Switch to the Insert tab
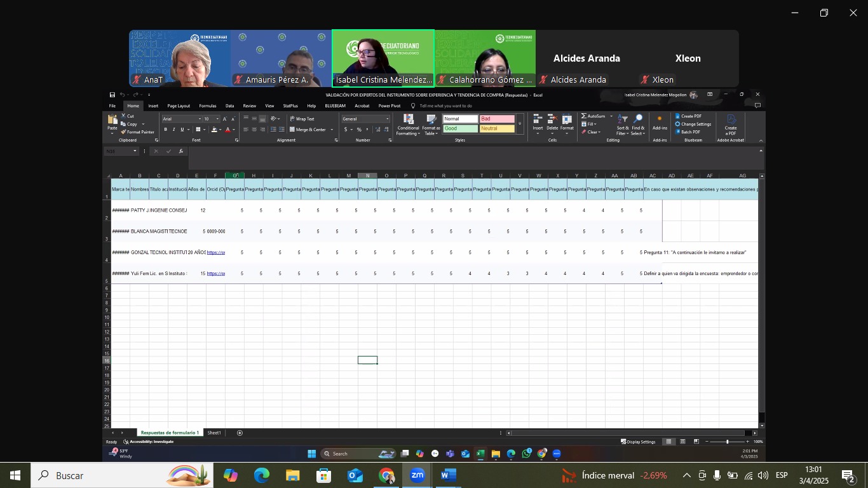868x488 pixels. 153,106
